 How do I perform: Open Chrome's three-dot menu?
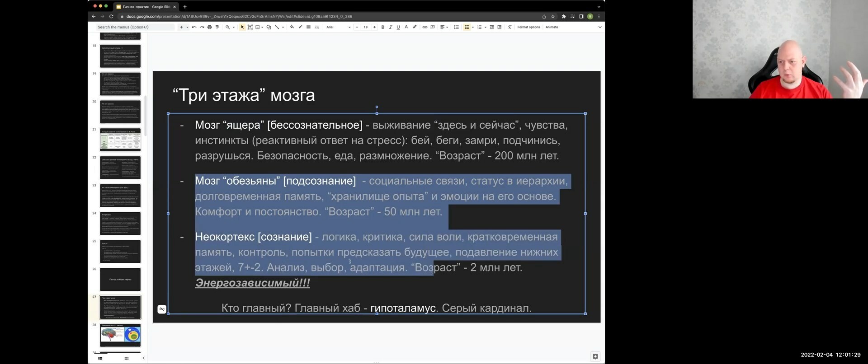[599, 16]
